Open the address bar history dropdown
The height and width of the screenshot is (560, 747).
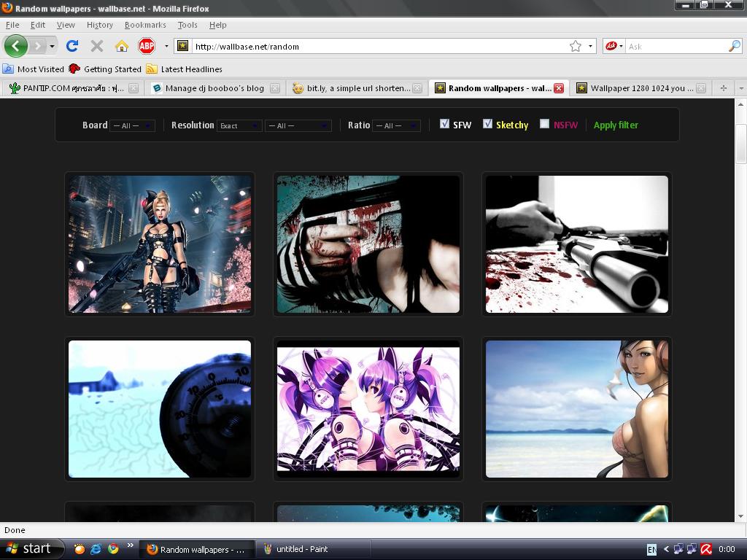pyautogui.click(x=590, y=46)
